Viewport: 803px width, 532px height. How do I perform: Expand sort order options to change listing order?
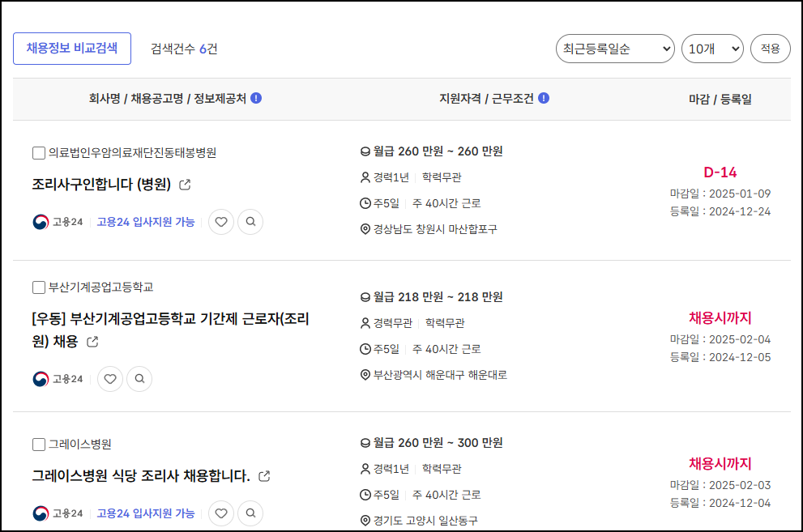click(613, 49)
